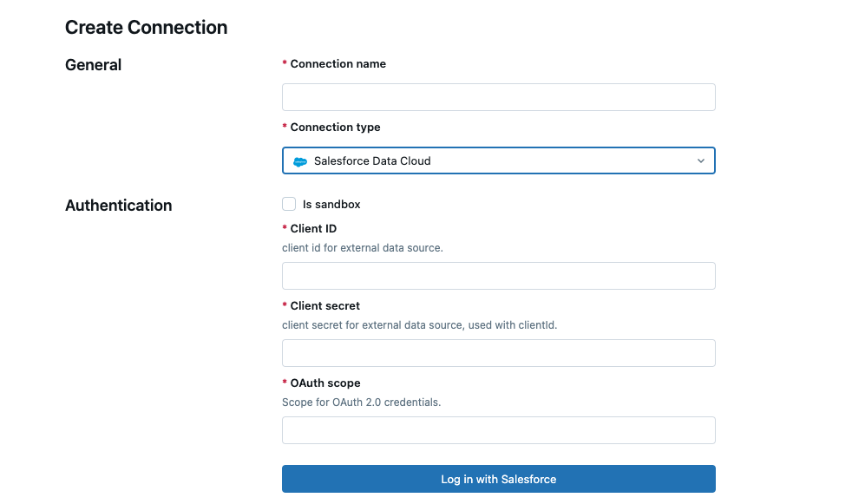
Task: Open the Salesforce Data Cloud selection text
Action: point(372,161)
